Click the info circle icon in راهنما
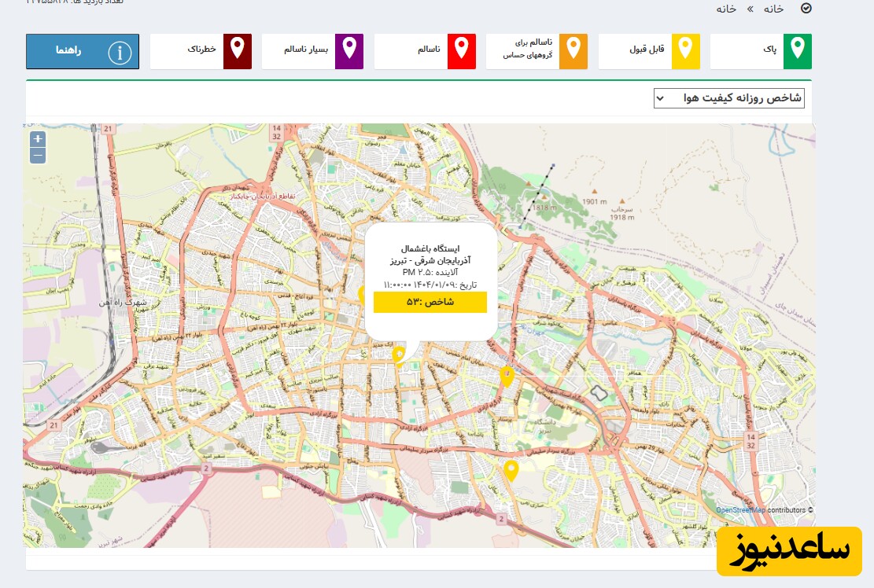This screenshot has height=588, width=874. (120, 53)
